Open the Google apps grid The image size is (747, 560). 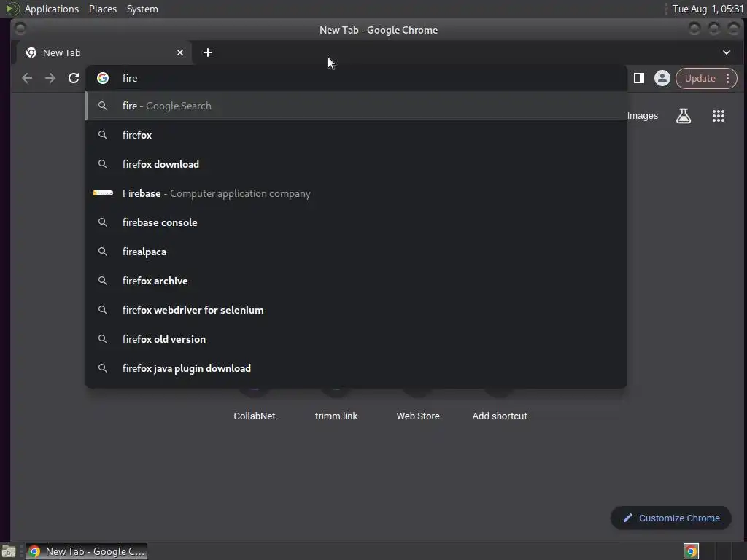coord(719,116)
